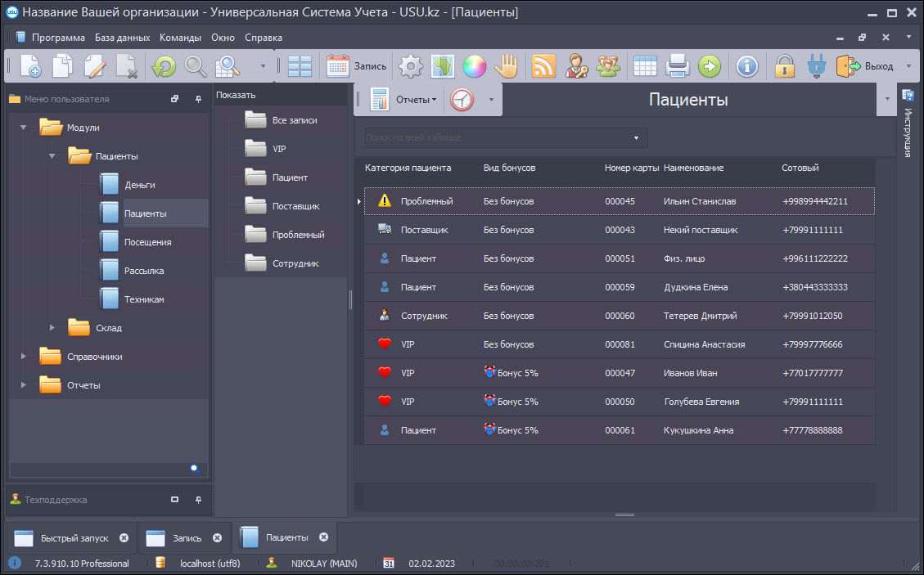Click the RSS feed icon
This screenshot has height=575, width=924.
point(544,66)
